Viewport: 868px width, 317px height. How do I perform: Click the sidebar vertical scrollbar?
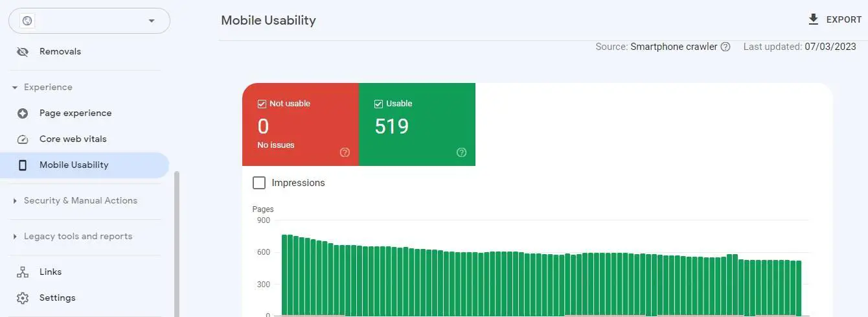177,244
